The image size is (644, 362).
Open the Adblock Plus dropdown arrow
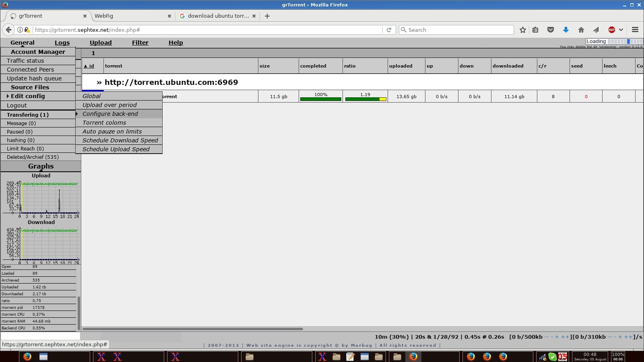click(621, 30)
